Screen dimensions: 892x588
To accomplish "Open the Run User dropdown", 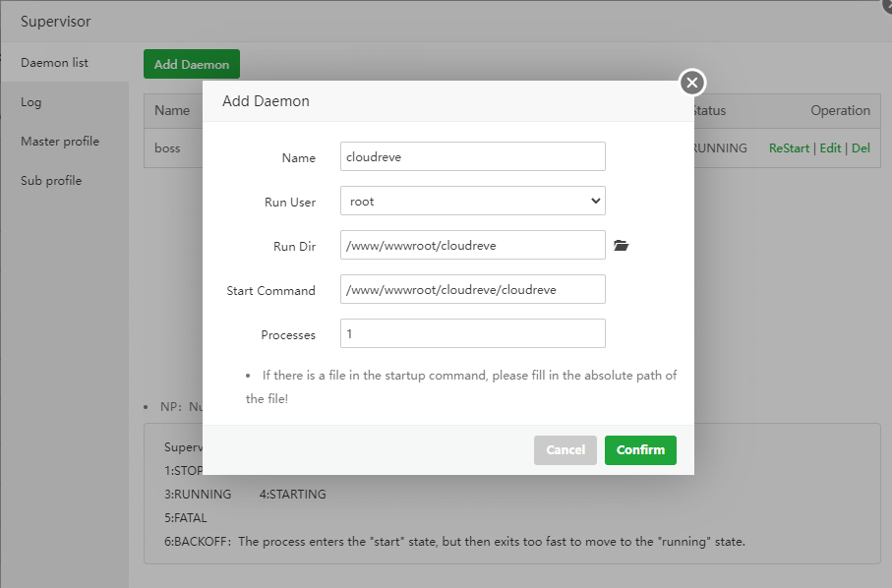I will (x=472, y=201).
